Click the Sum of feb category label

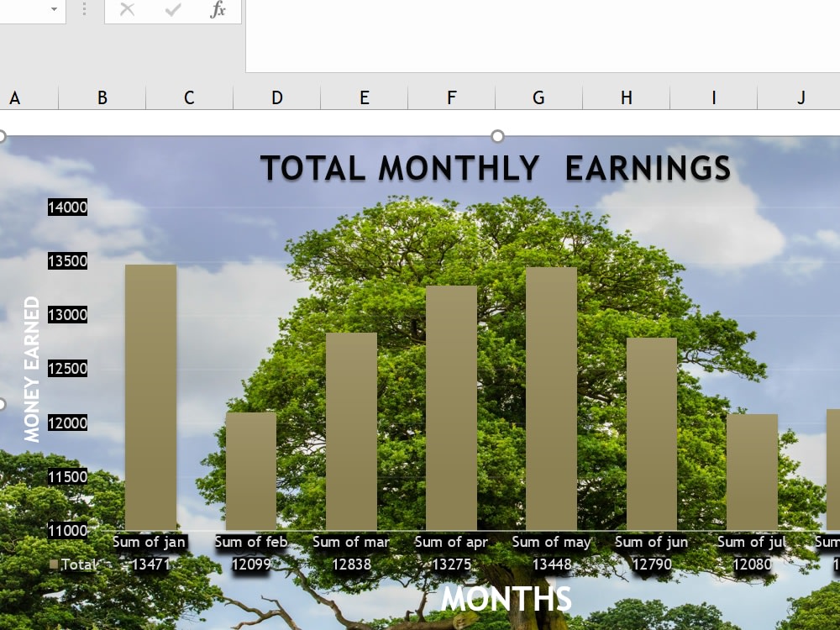[251, 542]
